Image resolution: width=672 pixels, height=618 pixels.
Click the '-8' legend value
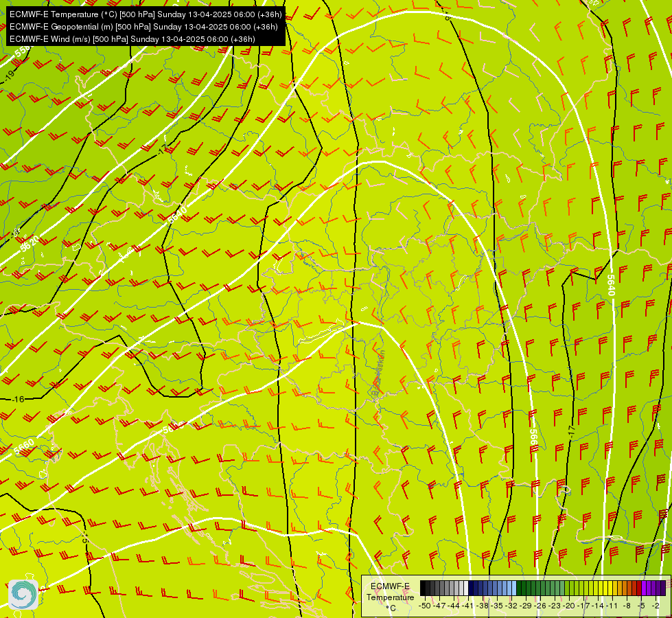tap(627, 606)
